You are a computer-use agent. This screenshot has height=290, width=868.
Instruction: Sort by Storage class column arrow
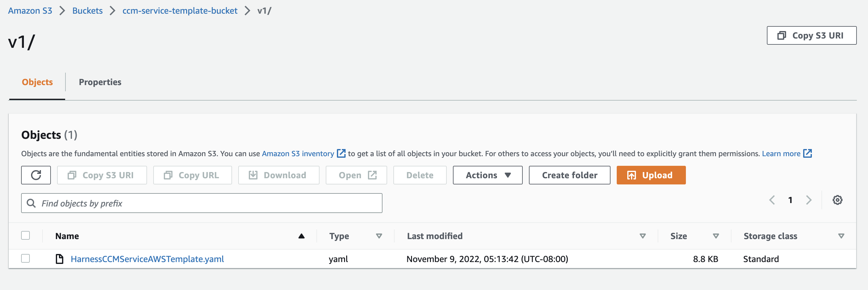point(841,236)
